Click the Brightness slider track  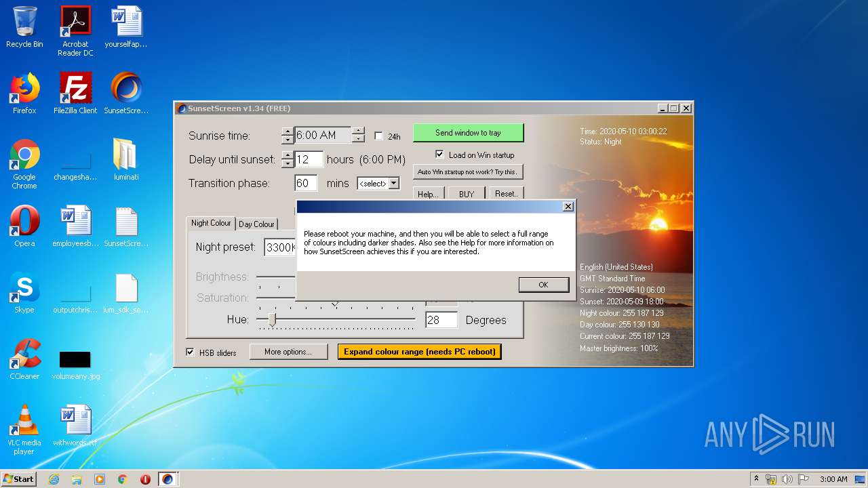[x=276, y=277]
